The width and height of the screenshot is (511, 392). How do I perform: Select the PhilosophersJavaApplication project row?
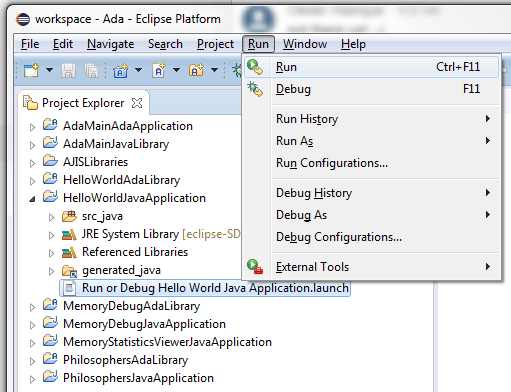coord(138,378)
